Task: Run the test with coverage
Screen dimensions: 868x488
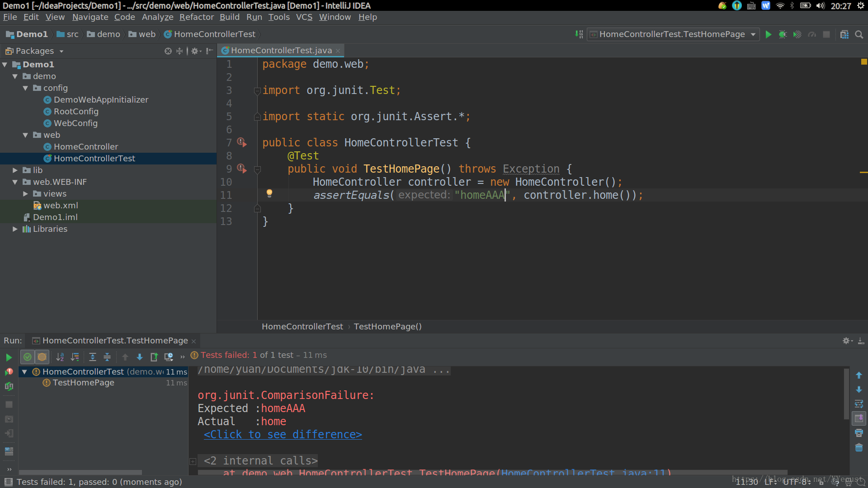Action: pyautogui.click(x=797, y=34)
